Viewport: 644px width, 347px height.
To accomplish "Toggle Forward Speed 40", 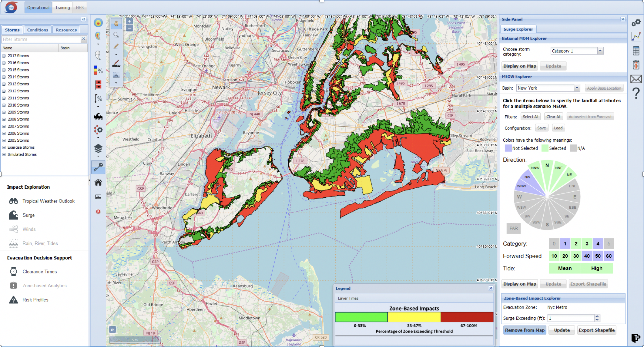I will tap(587, 256).
